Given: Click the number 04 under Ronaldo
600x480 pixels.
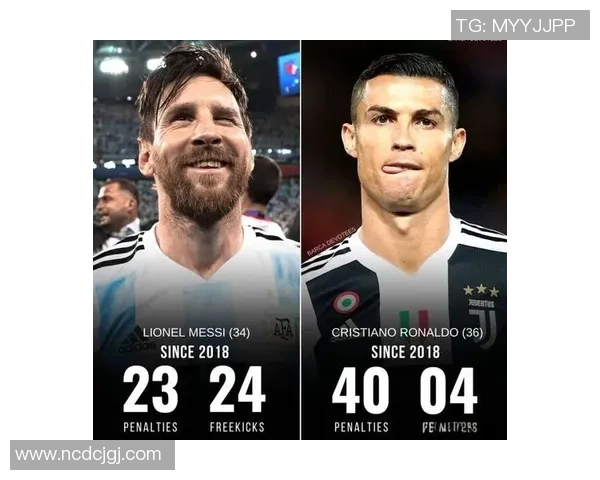Looking at the screenshot, I should click(448, 390).
